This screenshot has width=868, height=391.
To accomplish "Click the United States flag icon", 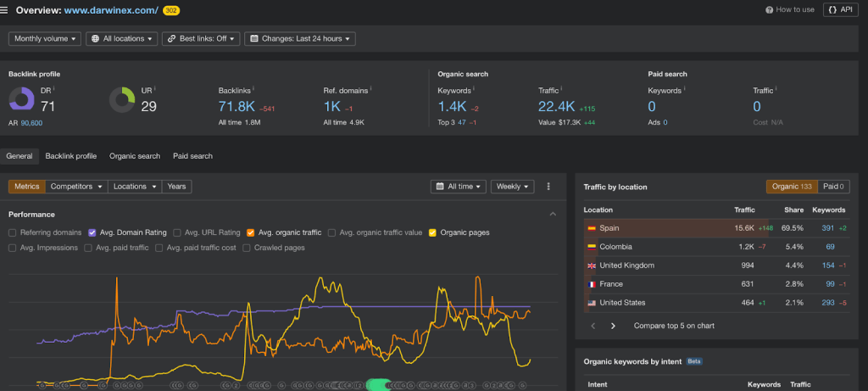I will [591, 303].
